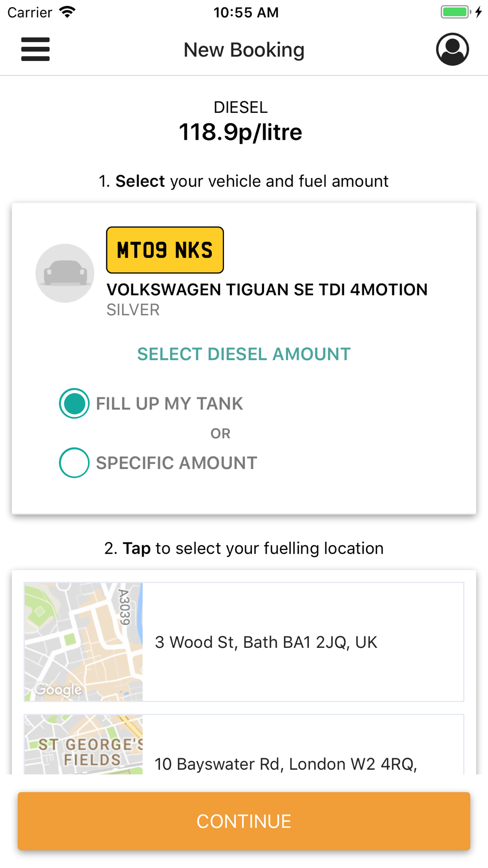Tap the MT09 NKS number plate
488x868 pixels.
[165, 250]
